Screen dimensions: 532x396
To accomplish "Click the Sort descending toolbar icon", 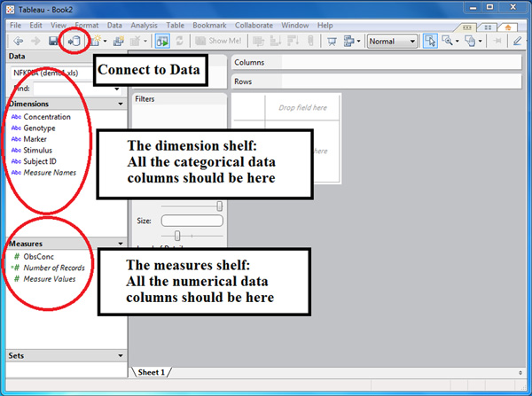I will tap(293, 41).
